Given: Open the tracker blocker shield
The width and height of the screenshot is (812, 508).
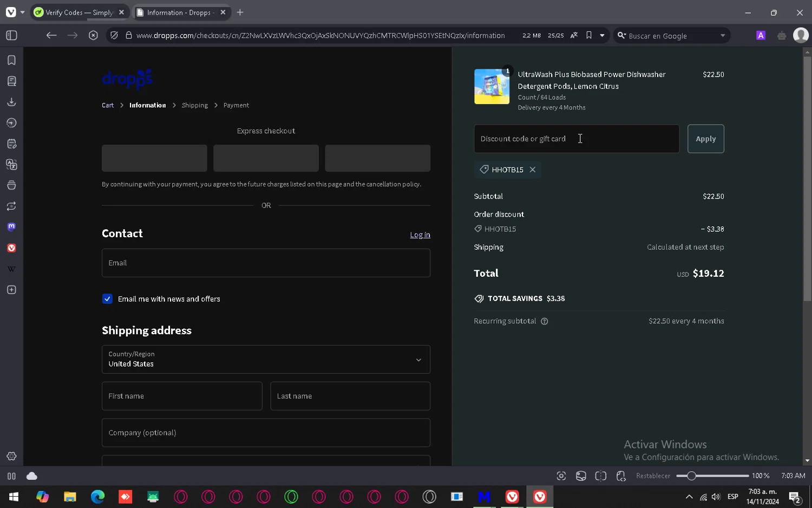Looking at the screenshot, I should point(114,35).
